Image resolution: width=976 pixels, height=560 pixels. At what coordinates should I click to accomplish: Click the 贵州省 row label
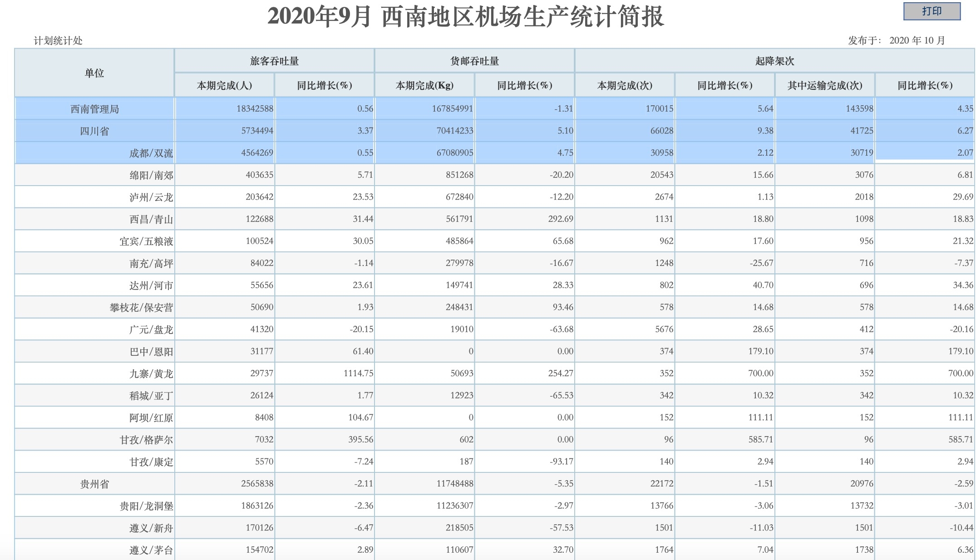[94, 484]
